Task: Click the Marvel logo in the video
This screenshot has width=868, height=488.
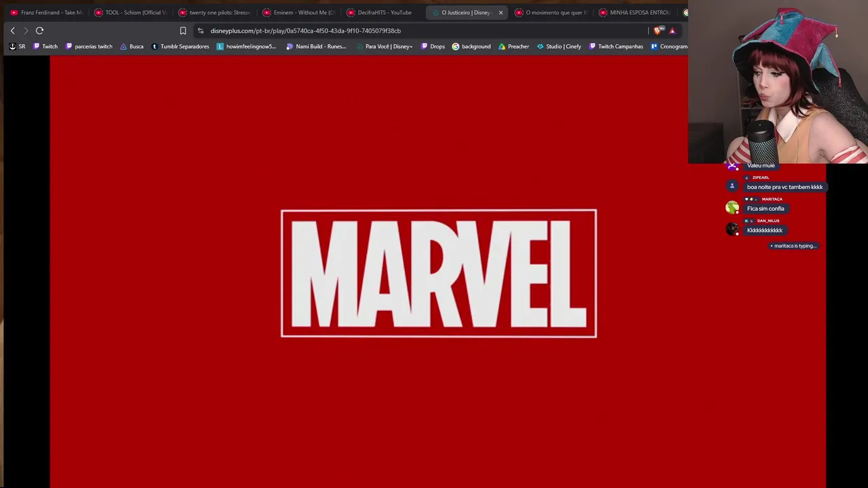Action: (439, 274)
